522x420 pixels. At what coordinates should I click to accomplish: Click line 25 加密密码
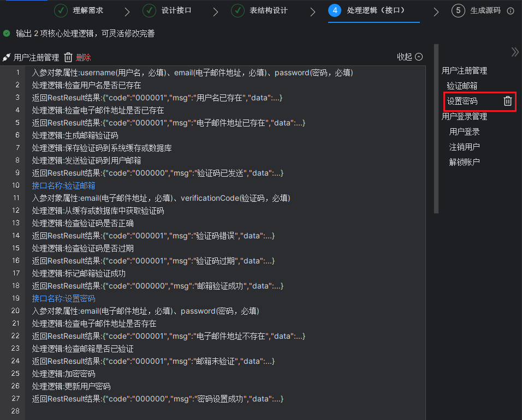pos(63,374)
